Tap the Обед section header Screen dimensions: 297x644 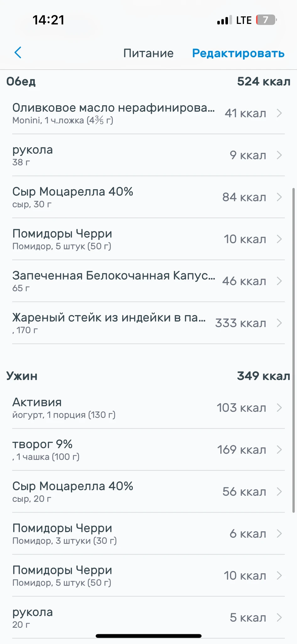[x=21, y=81]
